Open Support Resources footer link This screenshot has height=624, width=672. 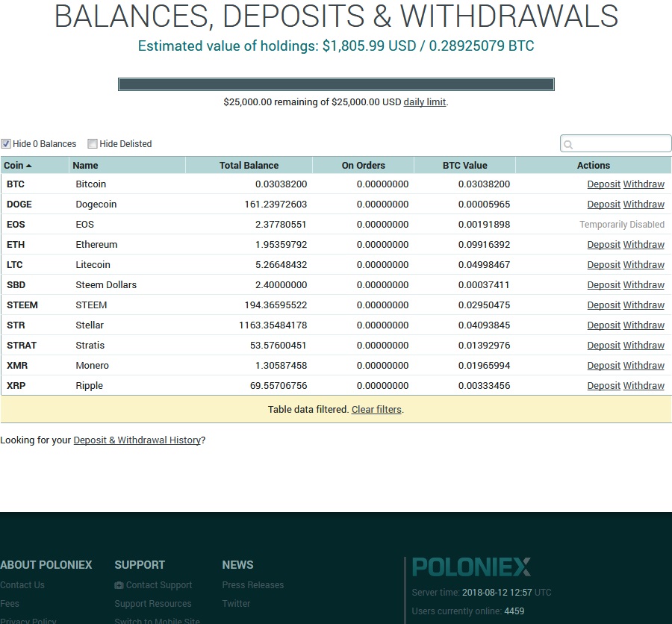pyautogui.click(x=153, y=603)
